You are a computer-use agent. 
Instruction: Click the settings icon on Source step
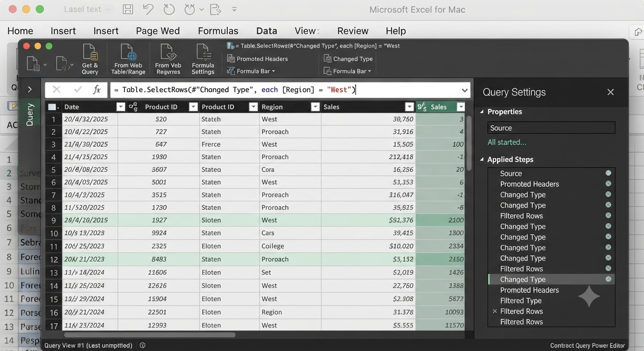[608, 173]
